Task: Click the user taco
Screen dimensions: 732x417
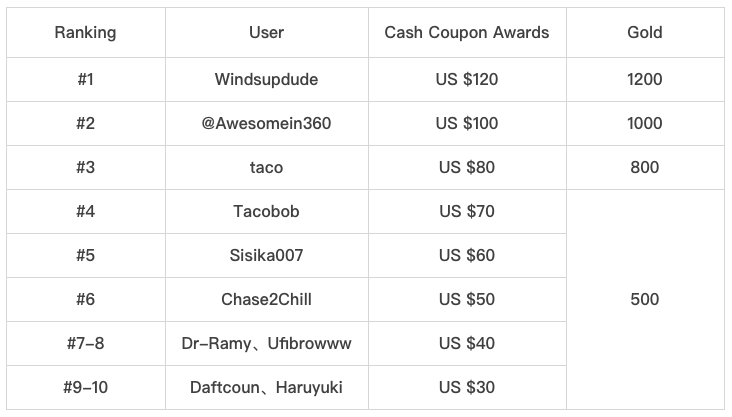Action: [x=266, y=167]
